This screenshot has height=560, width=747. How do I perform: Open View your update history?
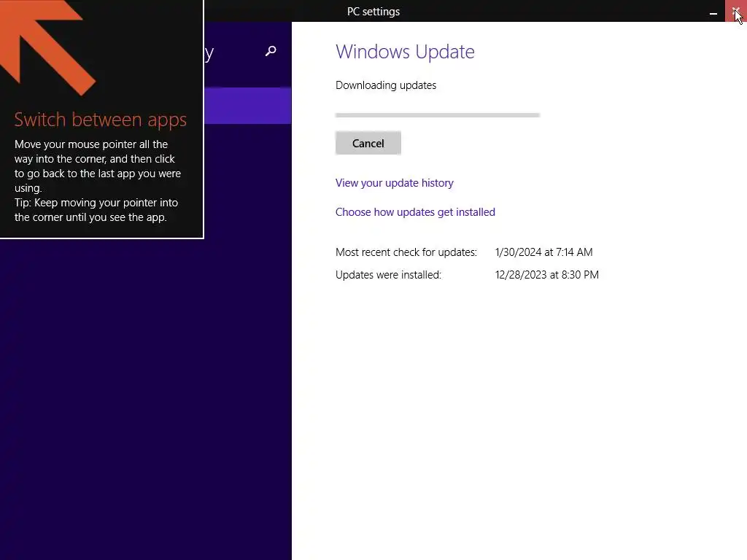point(394,183)
